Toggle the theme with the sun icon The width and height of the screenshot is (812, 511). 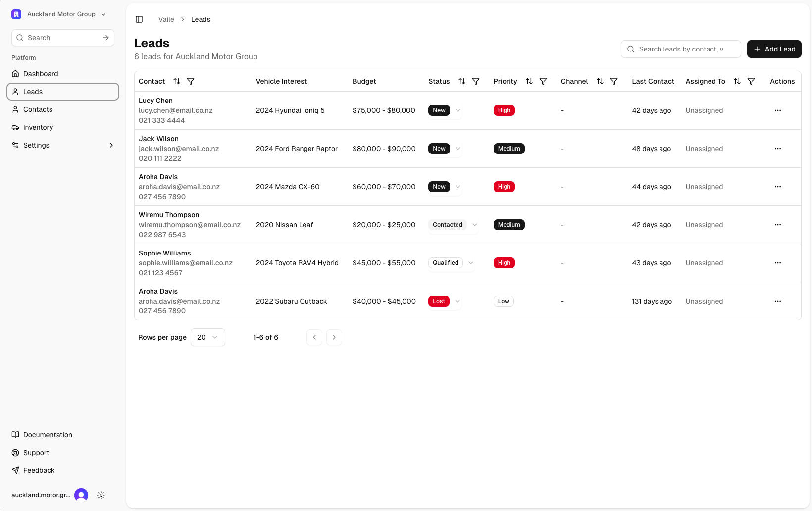click(101, 495)
